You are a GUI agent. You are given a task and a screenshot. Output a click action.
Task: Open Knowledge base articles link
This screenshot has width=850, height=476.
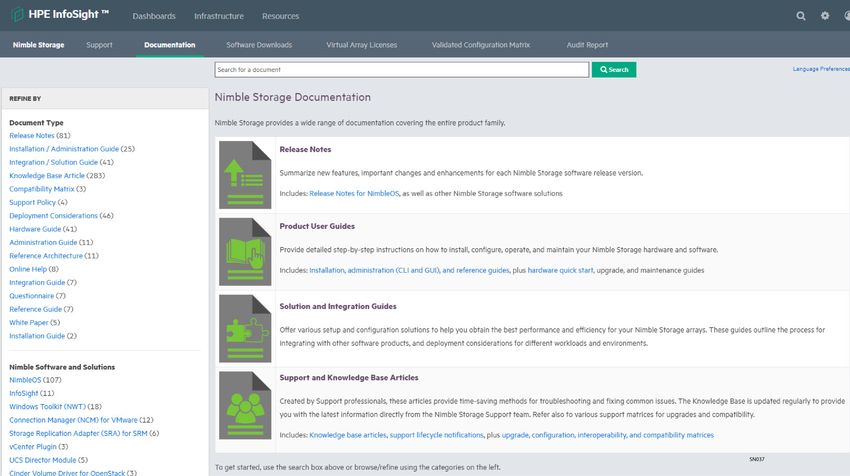click(348, 435)
